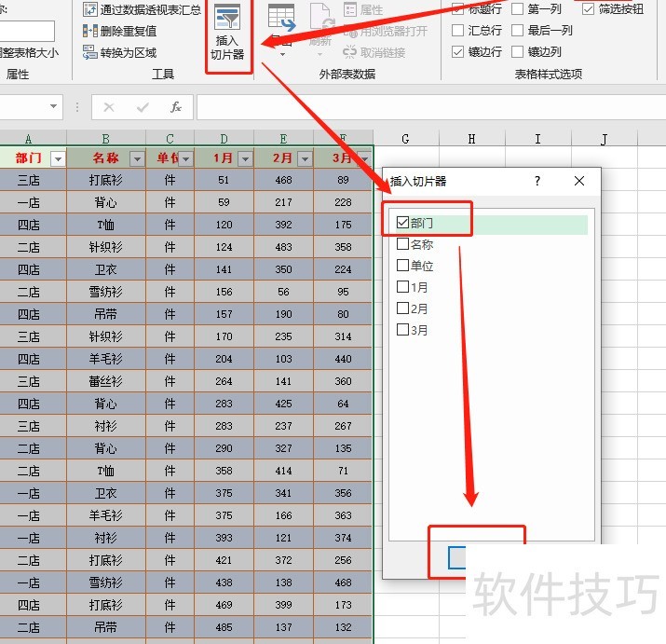Viewport: 666px width, 644px height.
Task: Select column H header
Action: (472, 139)
